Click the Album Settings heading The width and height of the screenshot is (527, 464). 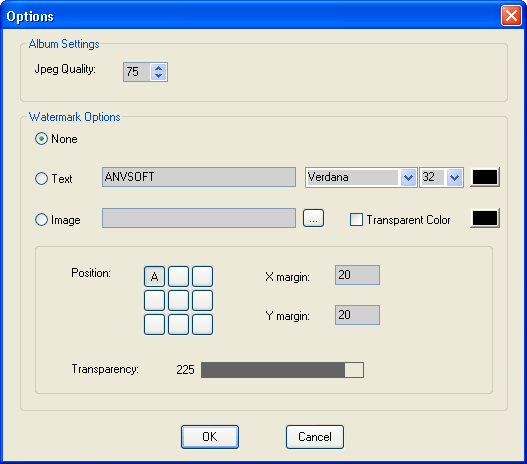tap(64, 44)
